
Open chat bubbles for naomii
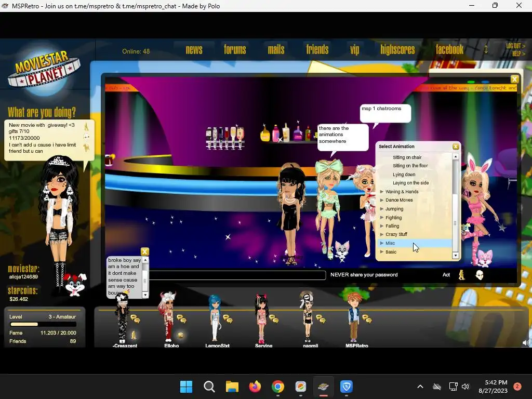click(x=321, y=319)
